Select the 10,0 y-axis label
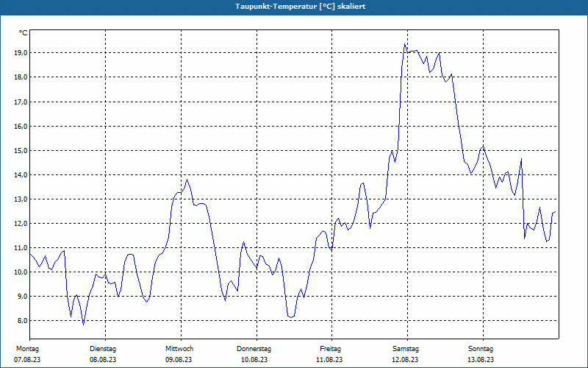 tap(21, 272)
